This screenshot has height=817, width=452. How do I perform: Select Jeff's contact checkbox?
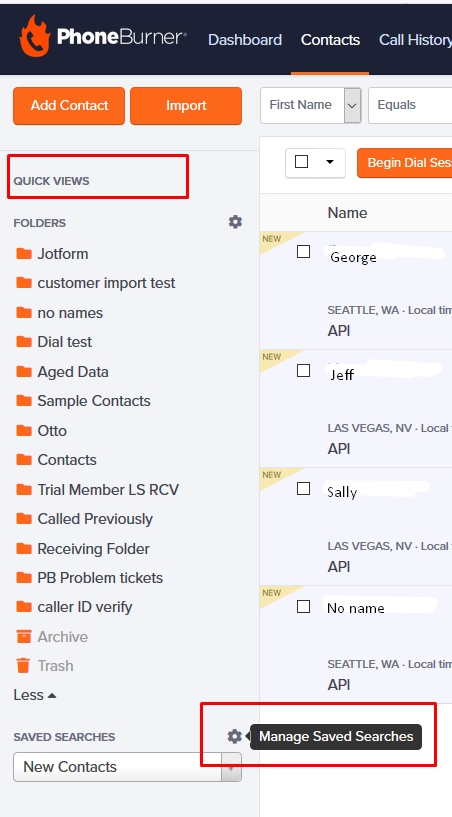[x=303, y=370]
